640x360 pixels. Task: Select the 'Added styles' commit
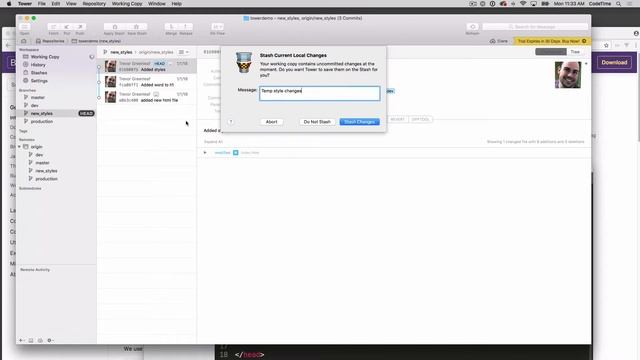pyautogui.click(x=147, y=67)
